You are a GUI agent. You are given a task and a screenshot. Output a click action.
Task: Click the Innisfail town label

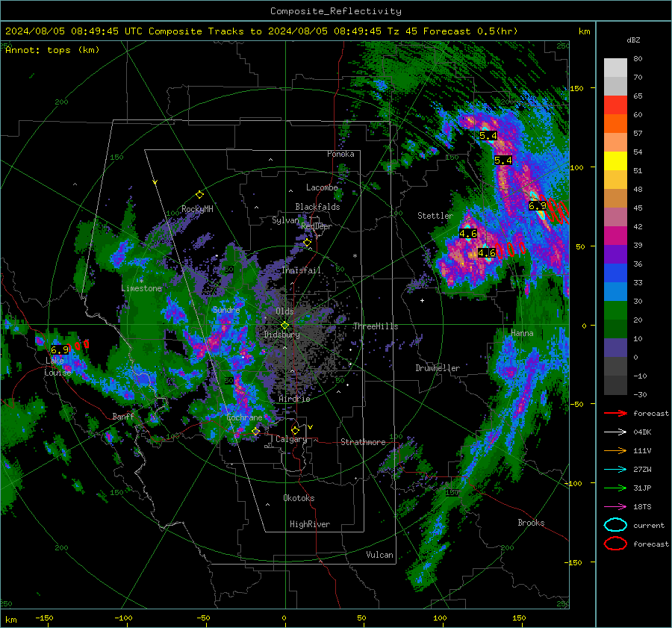point(302,270)
